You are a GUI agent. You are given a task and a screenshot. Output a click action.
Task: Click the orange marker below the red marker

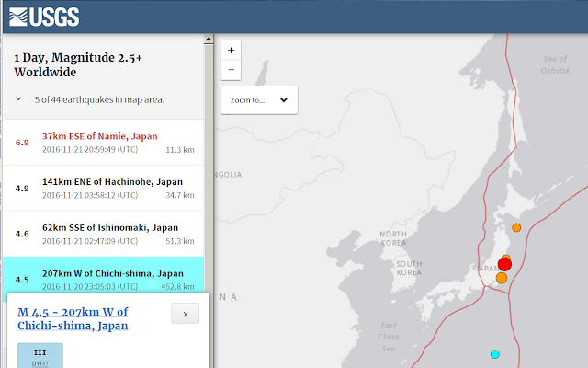502,278
